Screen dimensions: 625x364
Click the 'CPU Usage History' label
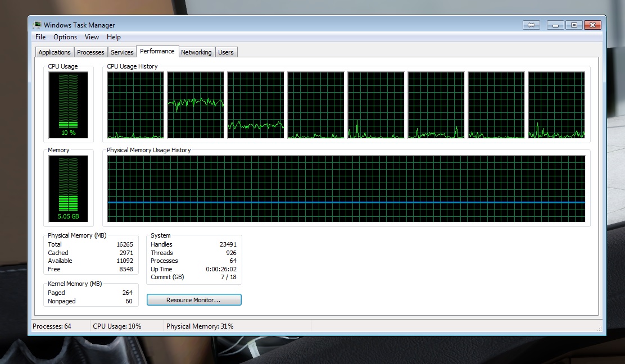[132, 66]
